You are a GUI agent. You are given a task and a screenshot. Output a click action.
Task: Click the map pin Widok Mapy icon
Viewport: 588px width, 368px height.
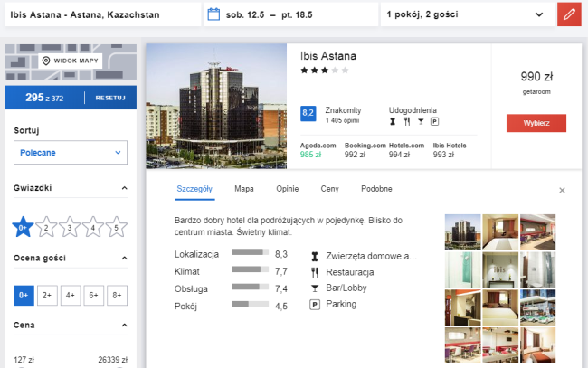(46, 61)
